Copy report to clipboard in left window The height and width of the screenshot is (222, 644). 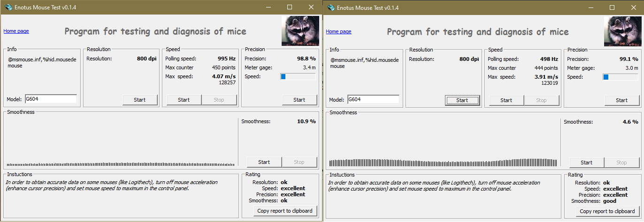coord(285,210)
